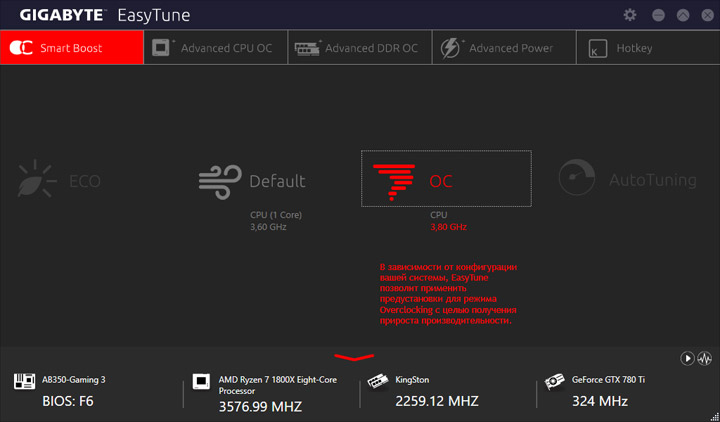Open the hardware monitor waveform icon
Image resolution: width=720 pixels, height=422 pixels.
coord(704,358)
